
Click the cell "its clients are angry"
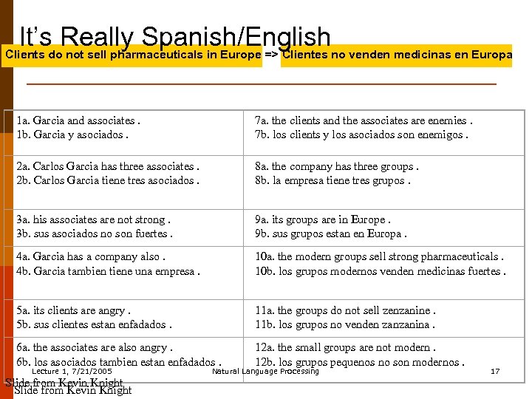[94, 317]
